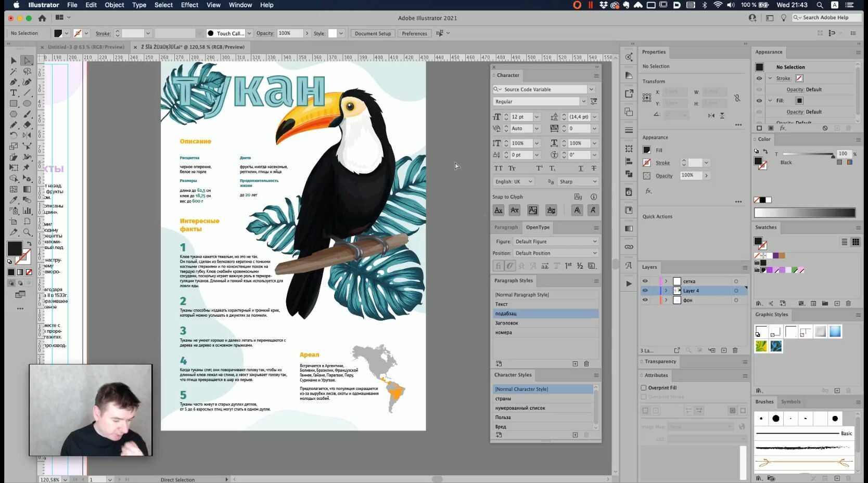Apply Small Caps in Character panel
The height and width of the screenshot is (483, 868).
[512, 168]
